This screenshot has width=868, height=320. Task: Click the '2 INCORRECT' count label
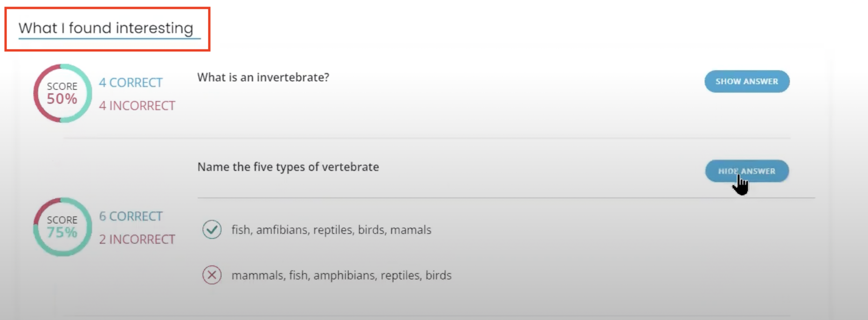pos(137,239)
